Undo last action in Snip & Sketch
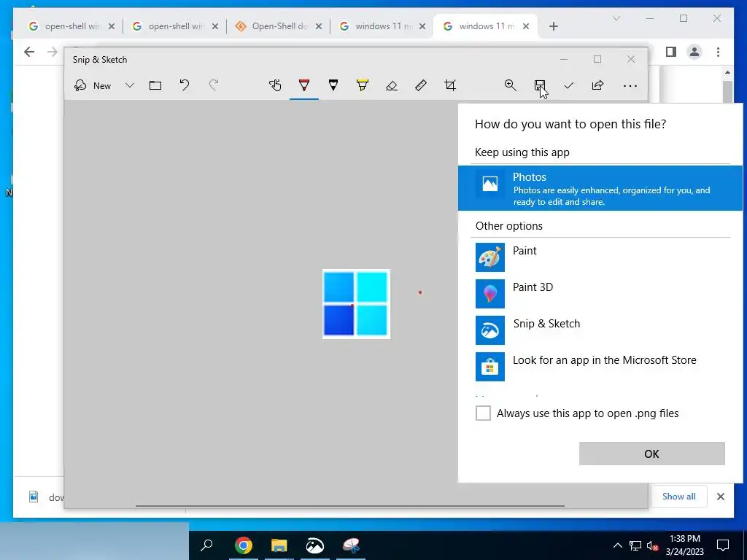 coord(185,86)
